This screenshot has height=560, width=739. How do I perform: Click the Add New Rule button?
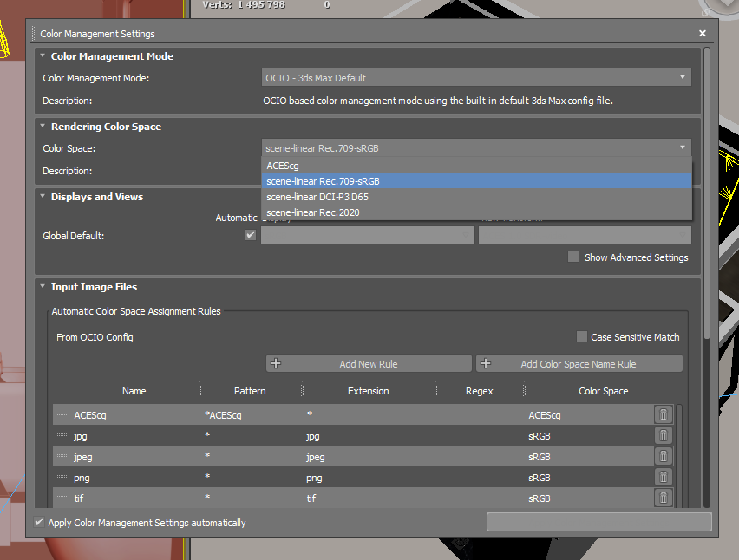(369, 363)
